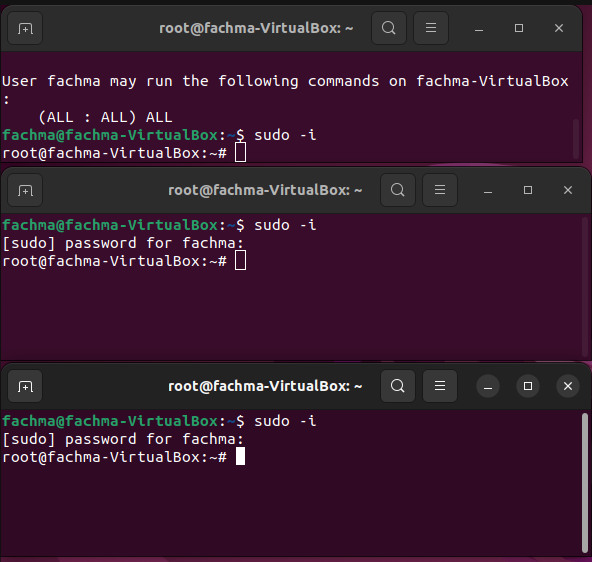Click the search icon in the middle terminal
The width and height of the screenshot is (592, 562).
[x=398, y=190]
